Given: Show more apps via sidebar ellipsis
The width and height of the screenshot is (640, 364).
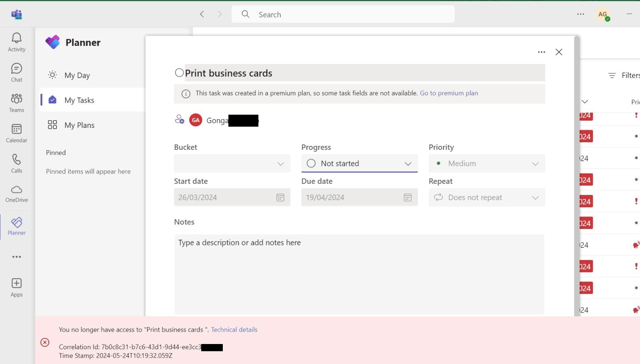Looking at the screenshot, I should (16, 257).
